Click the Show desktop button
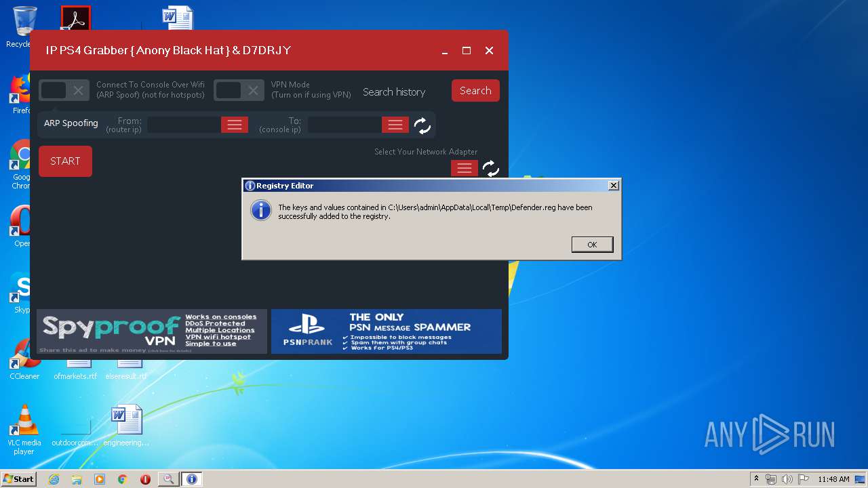868x488 pixels. 861,479
